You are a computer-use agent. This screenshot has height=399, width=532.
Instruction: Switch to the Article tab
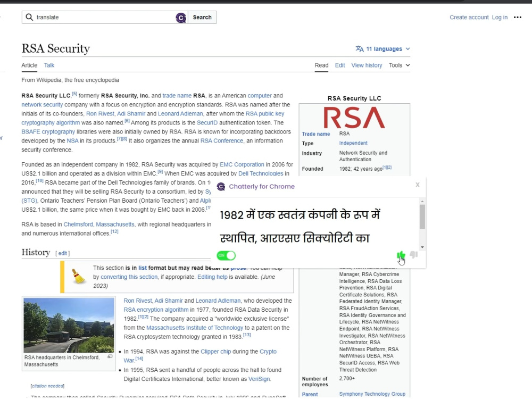point(29,65)
